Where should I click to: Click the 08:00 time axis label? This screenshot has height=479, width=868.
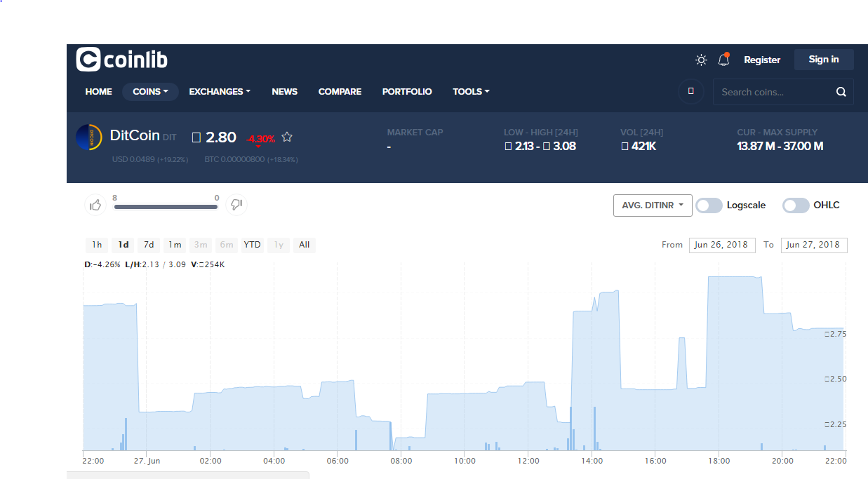(x=401, y=461)
